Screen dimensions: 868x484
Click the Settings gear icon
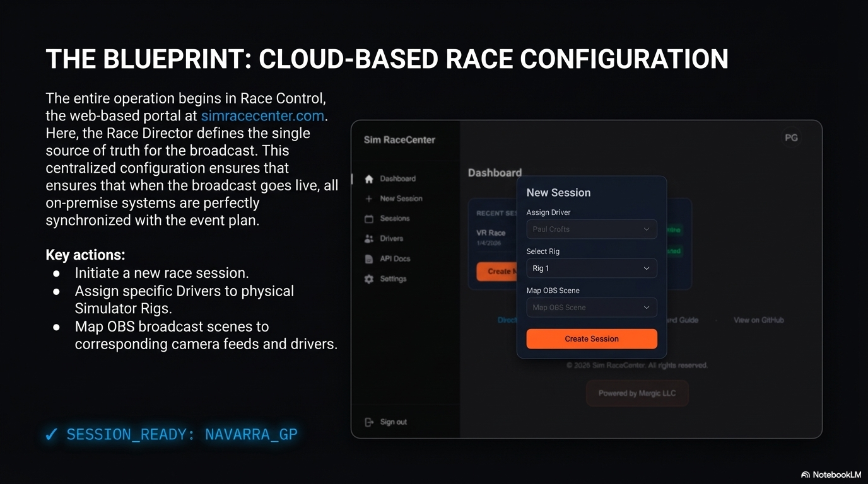[x=369, y=279]
